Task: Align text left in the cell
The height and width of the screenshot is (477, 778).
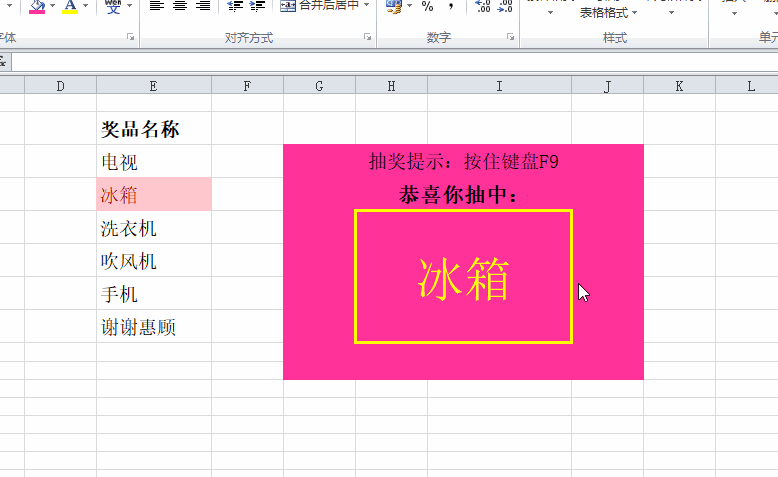Action: [x=156, y=6]
